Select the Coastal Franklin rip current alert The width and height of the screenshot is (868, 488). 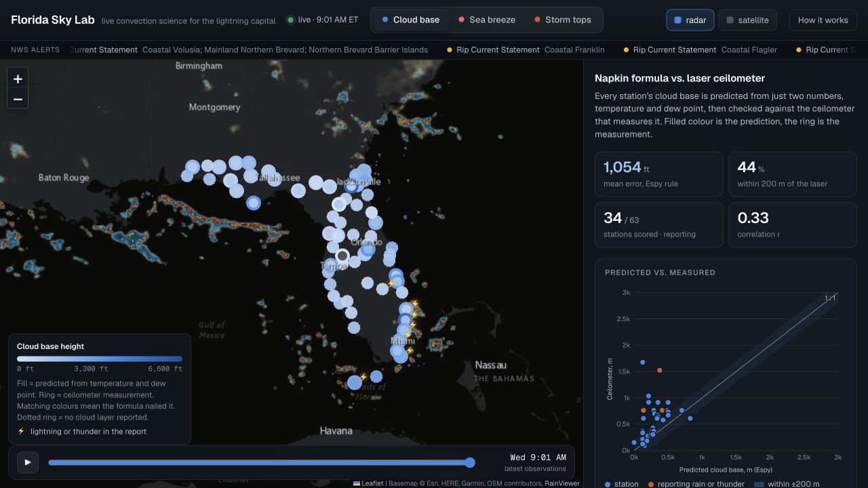pyautogui.click(x=526, y=49)
